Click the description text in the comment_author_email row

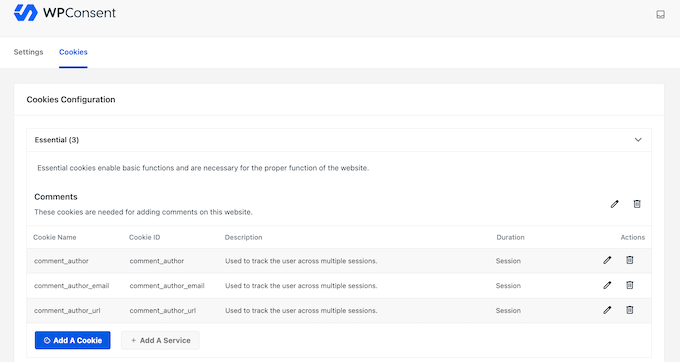[x=301, y=286]
